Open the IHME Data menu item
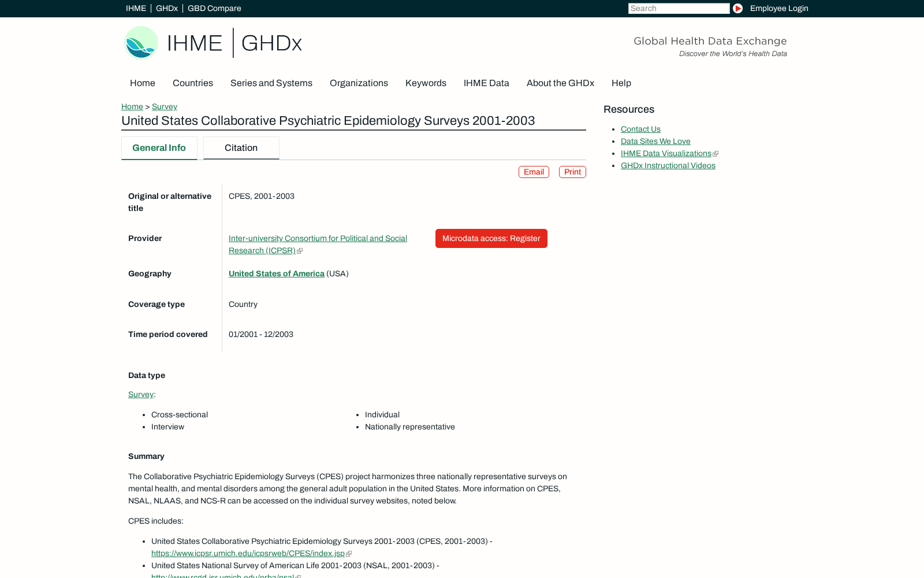Screen dimensions: 924x578 486,83
